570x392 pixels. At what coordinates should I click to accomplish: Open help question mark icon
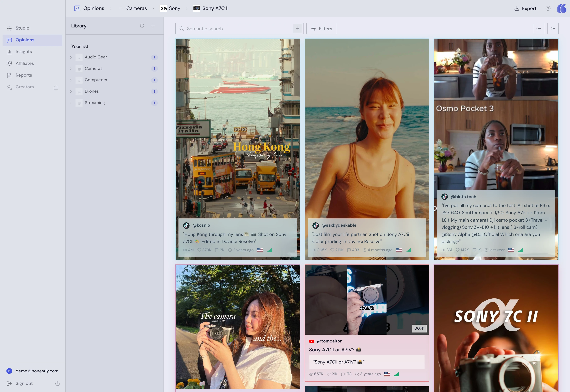pos(548,9)
